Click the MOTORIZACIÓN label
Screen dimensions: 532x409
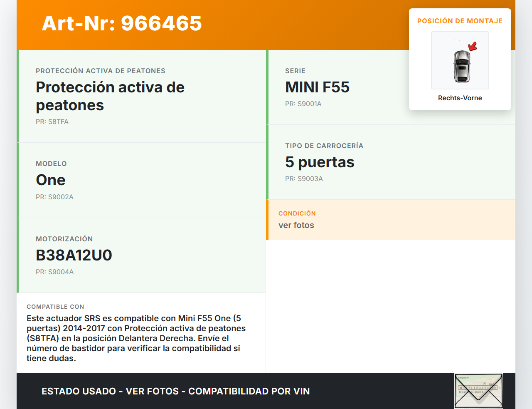pos(64,239)
